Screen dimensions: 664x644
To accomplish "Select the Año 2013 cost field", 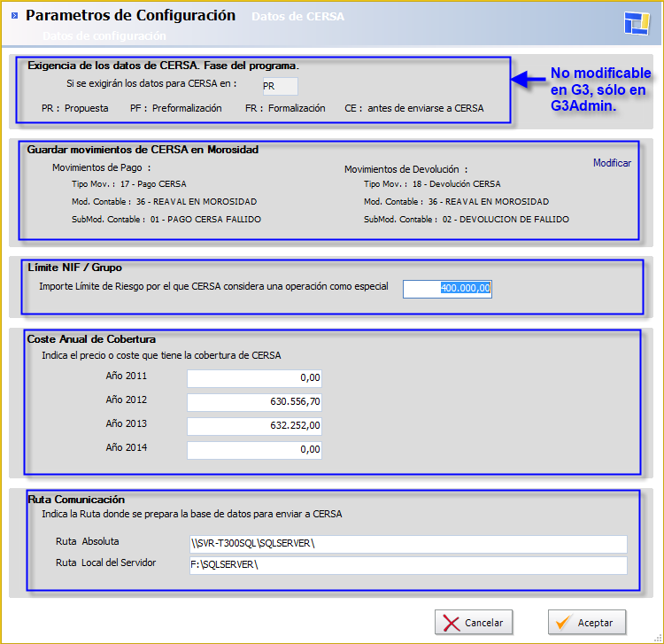I will point(254,426).
